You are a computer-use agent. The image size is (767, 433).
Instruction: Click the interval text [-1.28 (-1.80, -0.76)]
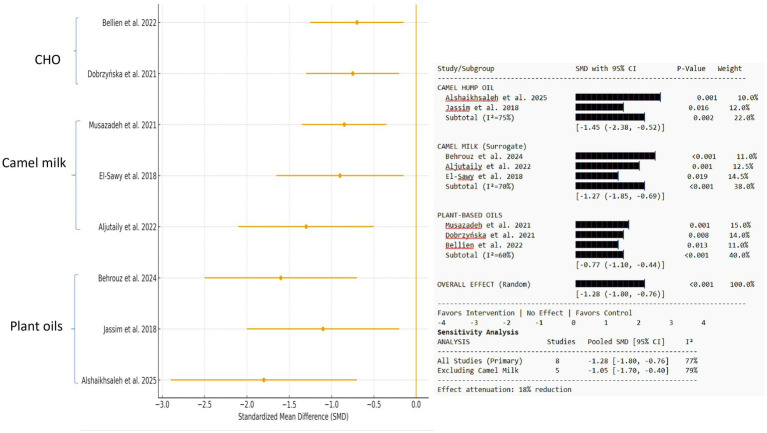[x=620, y=294]
